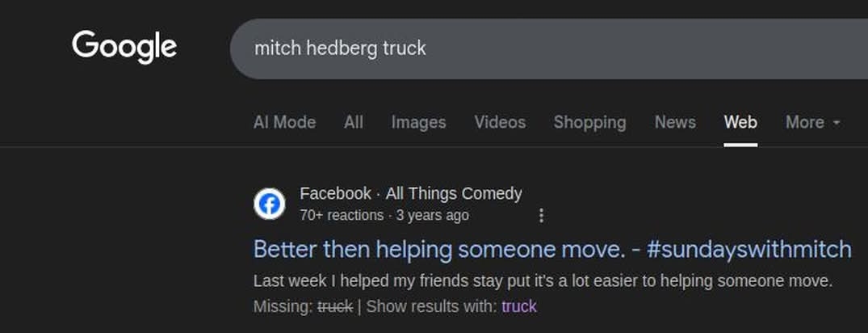Click the small arrow next to More
Image resolution: width=868 pixels, height=333 pixels.
click(x=837, y=123)
